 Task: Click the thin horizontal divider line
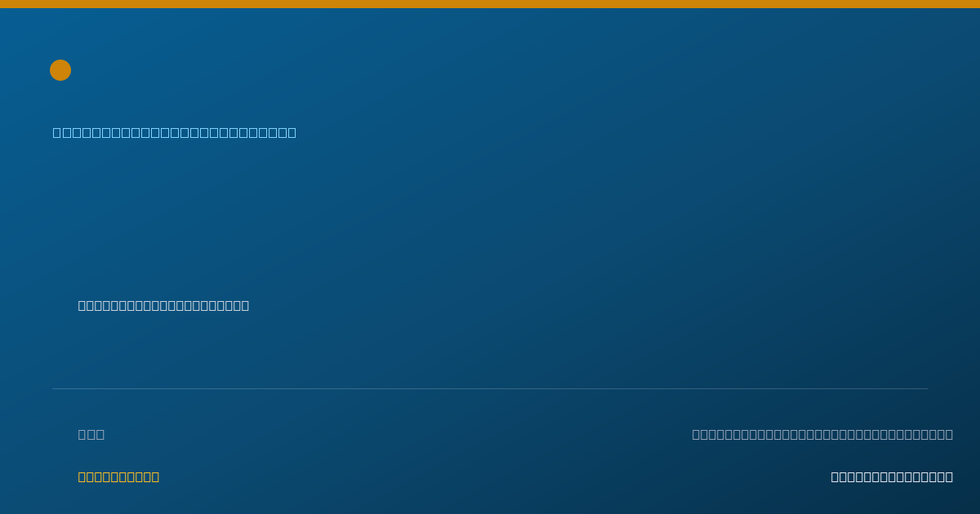tap(490, 388)
